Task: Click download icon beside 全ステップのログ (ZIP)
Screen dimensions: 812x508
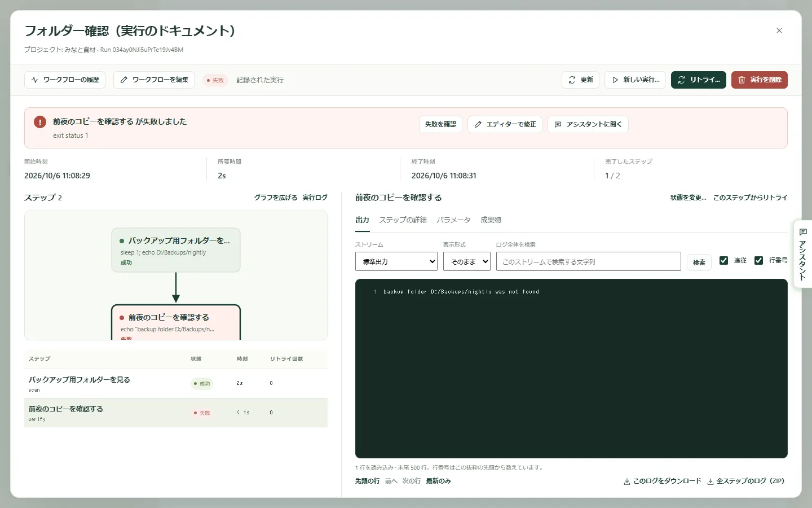Action: coord(710,481)
